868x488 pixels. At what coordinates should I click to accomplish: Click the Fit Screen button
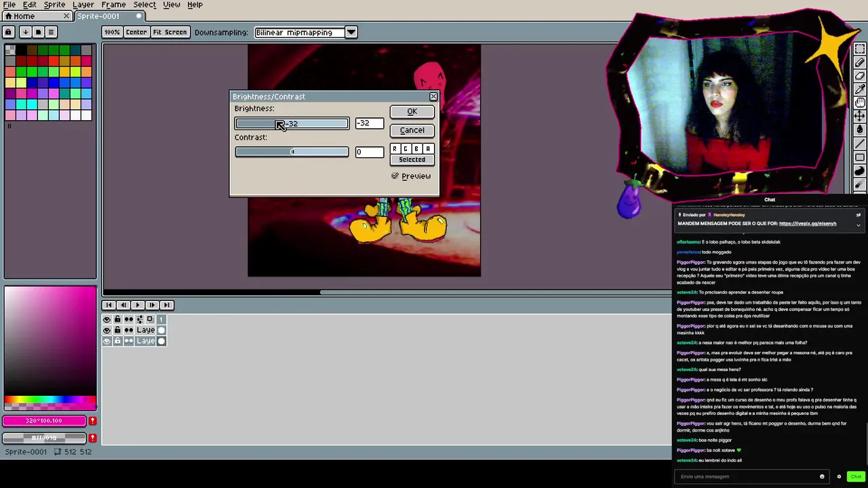170,33
